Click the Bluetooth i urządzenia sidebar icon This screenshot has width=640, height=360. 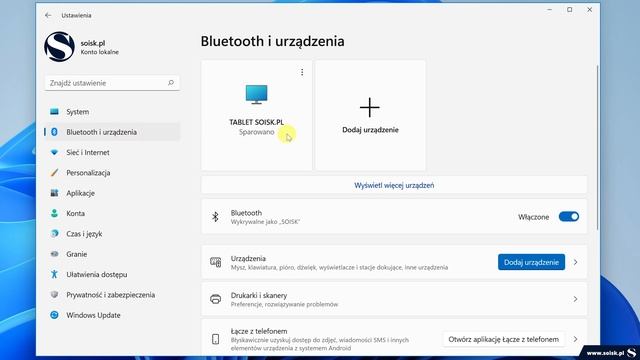[x=54, y=132]
